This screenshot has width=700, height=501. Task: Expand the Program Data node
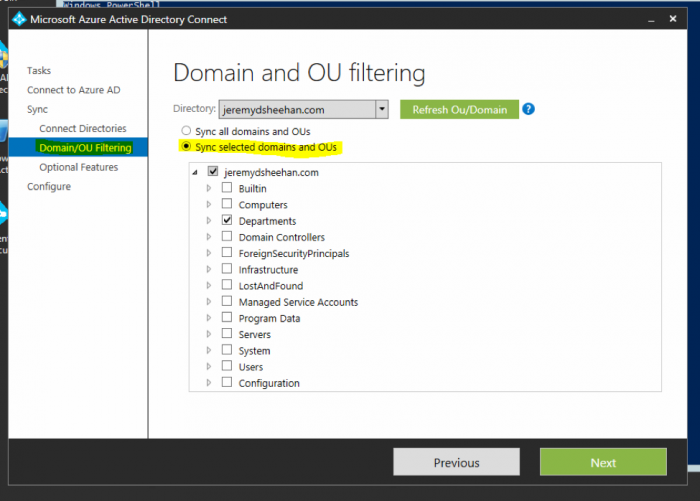tap(208, 318)
